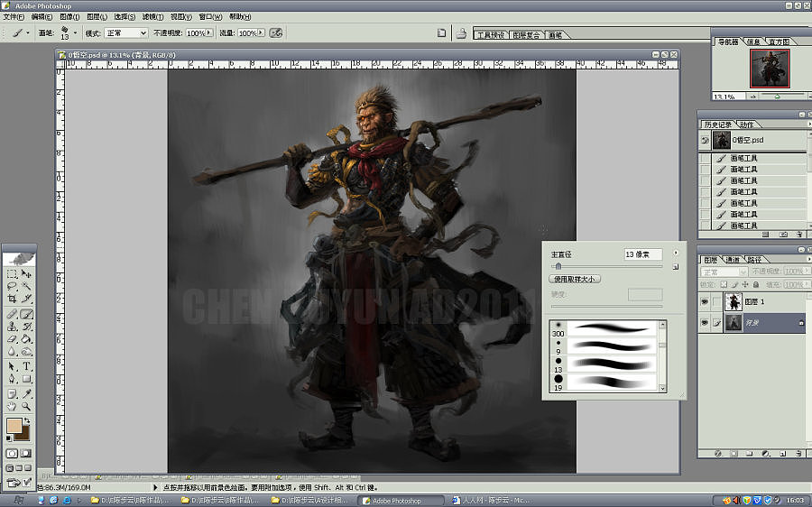Select the Lasso tool

(12, 286)
